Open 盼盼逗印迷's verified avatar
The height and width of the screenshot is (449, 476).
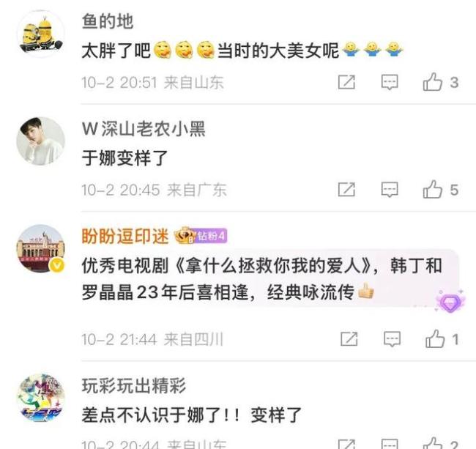click(x=41, y=248)
